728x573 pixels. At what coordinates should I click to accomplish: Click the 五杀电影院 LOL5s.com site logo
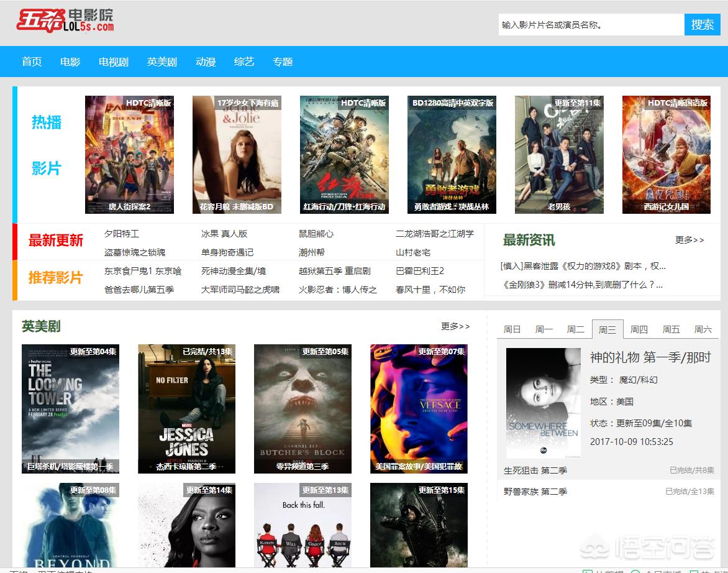click(x=65, y=21)
